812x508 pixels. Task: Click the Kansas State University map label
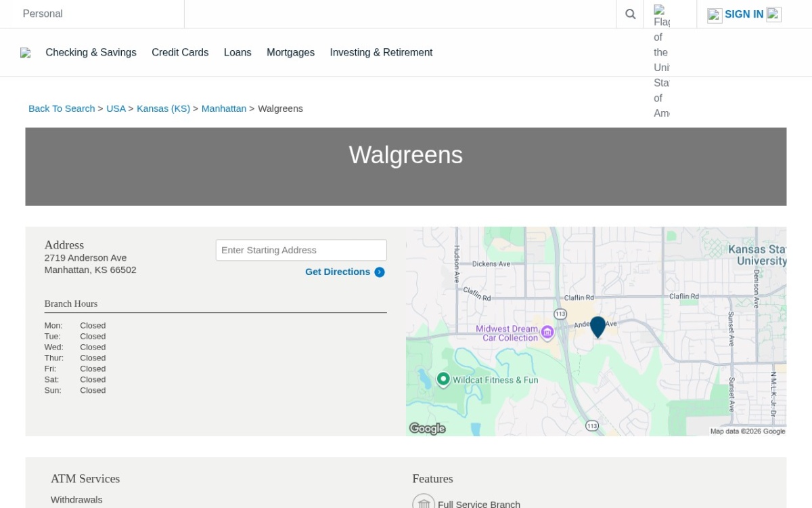click(757, 255)
